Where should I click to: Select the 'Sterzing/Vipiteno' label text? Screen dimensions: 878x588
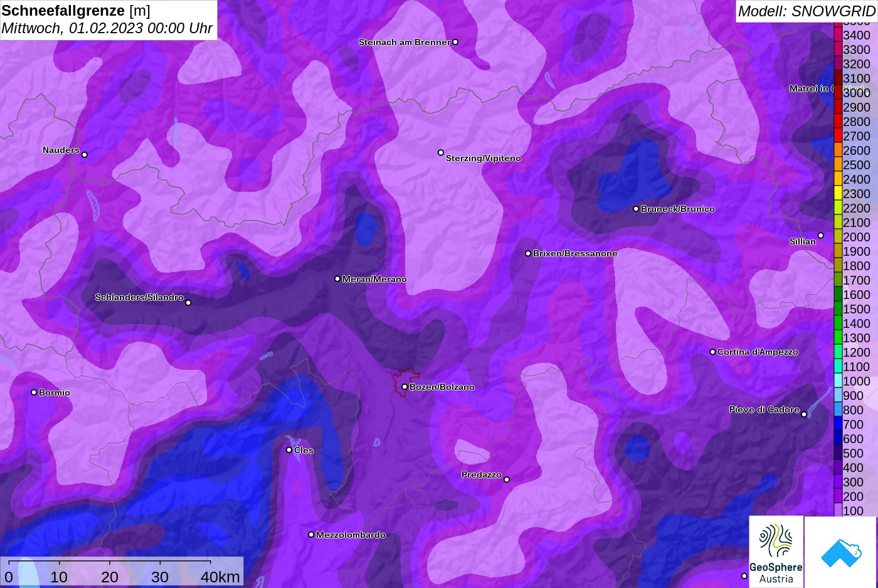coord(484,158)
